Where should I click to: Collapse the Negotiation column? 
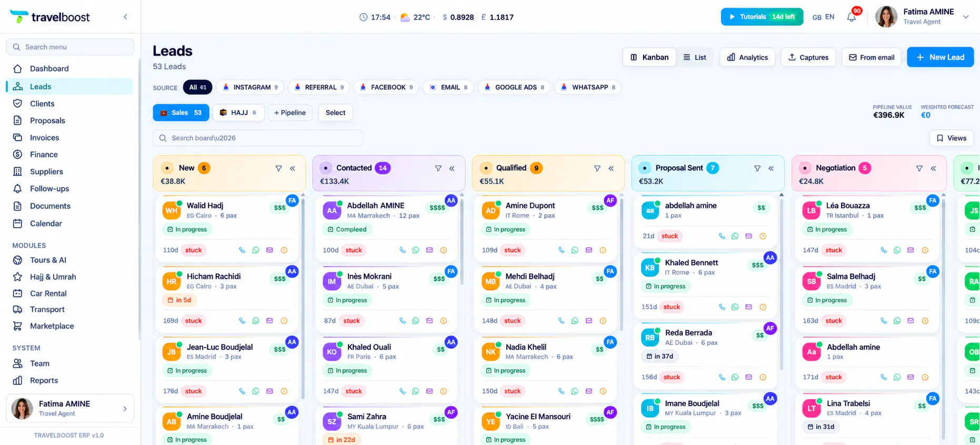933,169
